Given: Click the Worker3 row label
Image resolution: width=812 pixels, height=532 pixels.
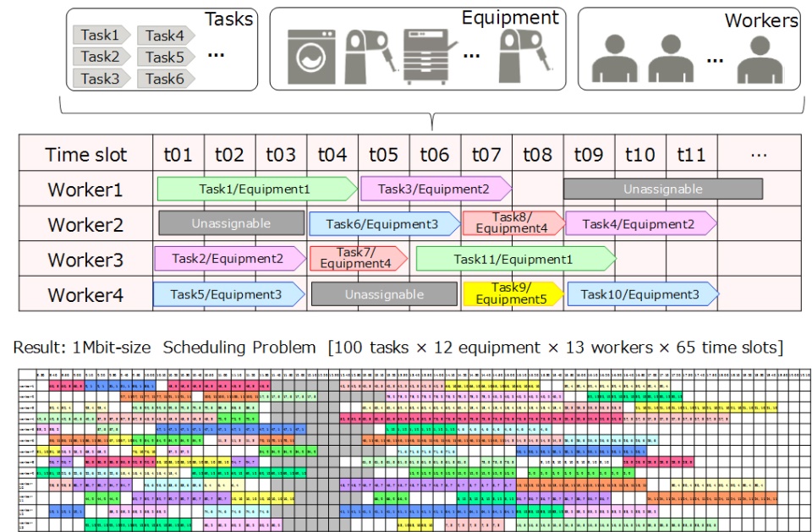Looking at the screenshot, I should 85,260.
